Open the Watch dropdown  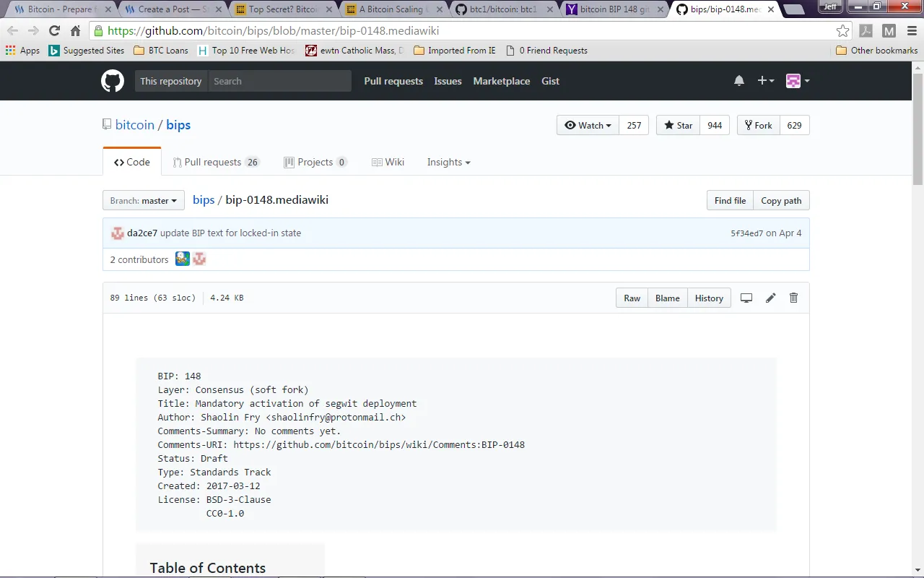pos(588,125)
